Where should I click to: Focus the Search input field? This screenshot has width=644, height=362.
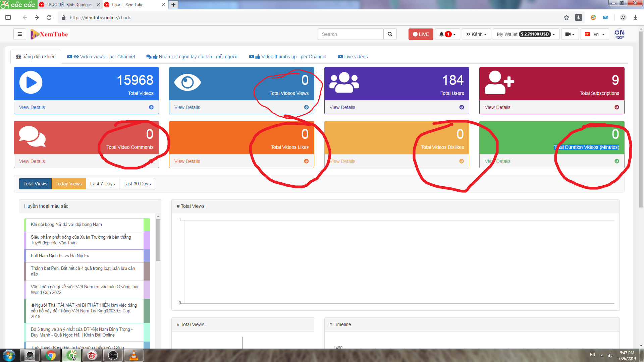350,34
